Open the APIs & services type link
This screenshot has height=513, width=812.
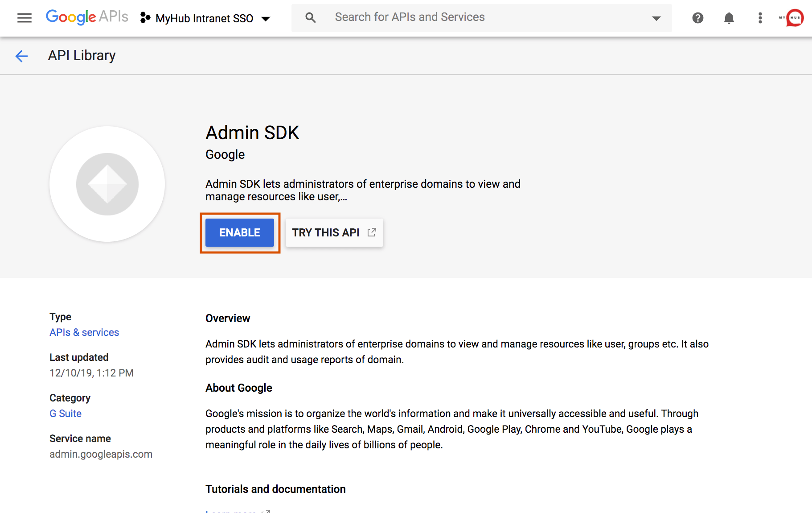84,332
